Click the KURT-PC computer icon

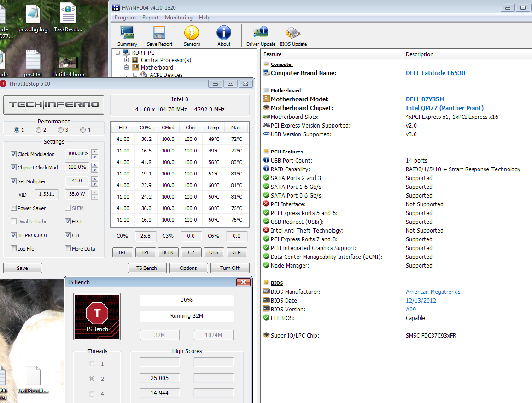[x=126, y=53]
